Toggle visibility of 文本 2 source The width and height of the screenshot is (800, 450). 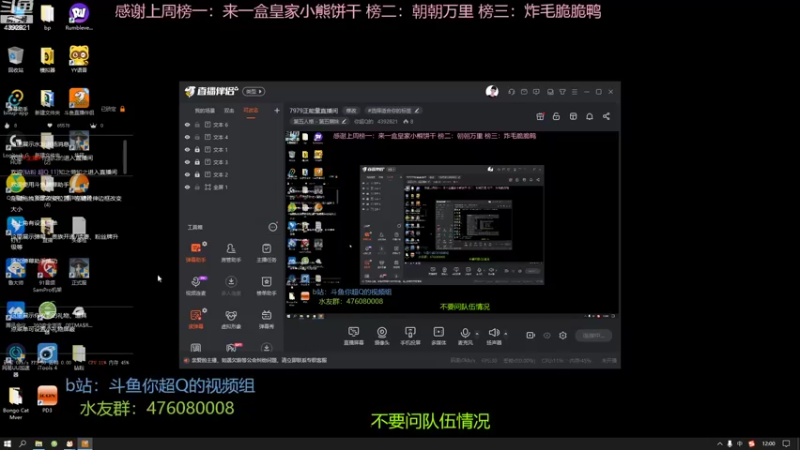187,174
